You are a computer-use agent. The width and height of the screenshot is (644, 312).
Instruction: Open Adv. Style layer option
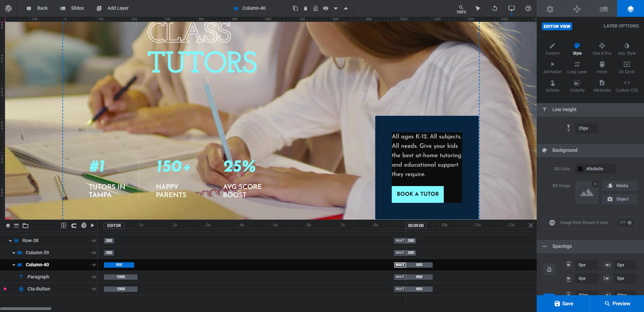coord(627,49)
